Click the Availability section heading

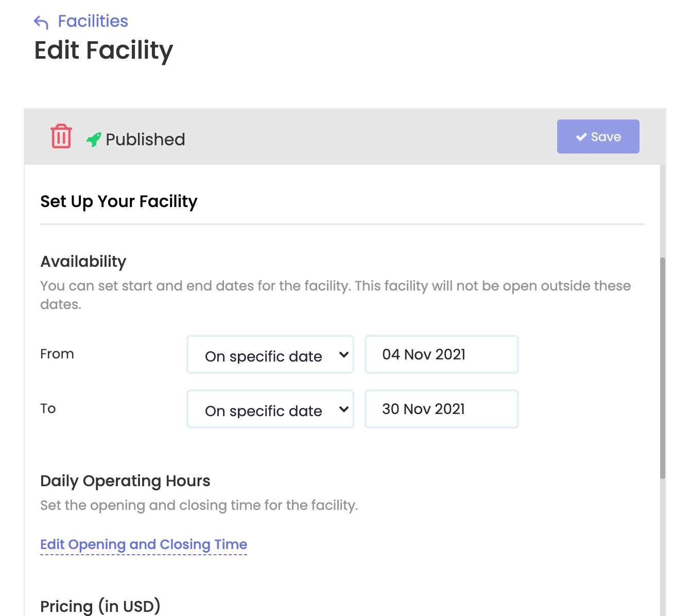click(83, 262)
